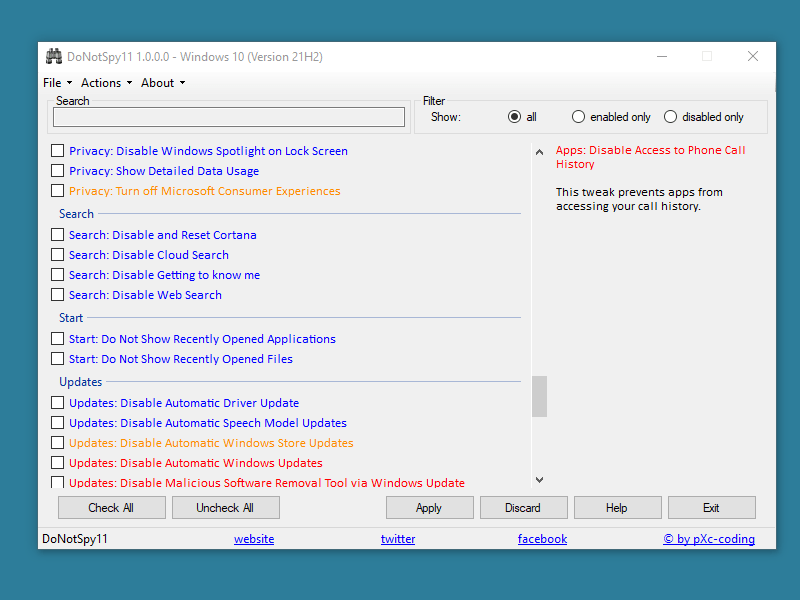Select the 'enabled only' filter radio button
This screenshot has height=600, width=800.
(578, 117)
